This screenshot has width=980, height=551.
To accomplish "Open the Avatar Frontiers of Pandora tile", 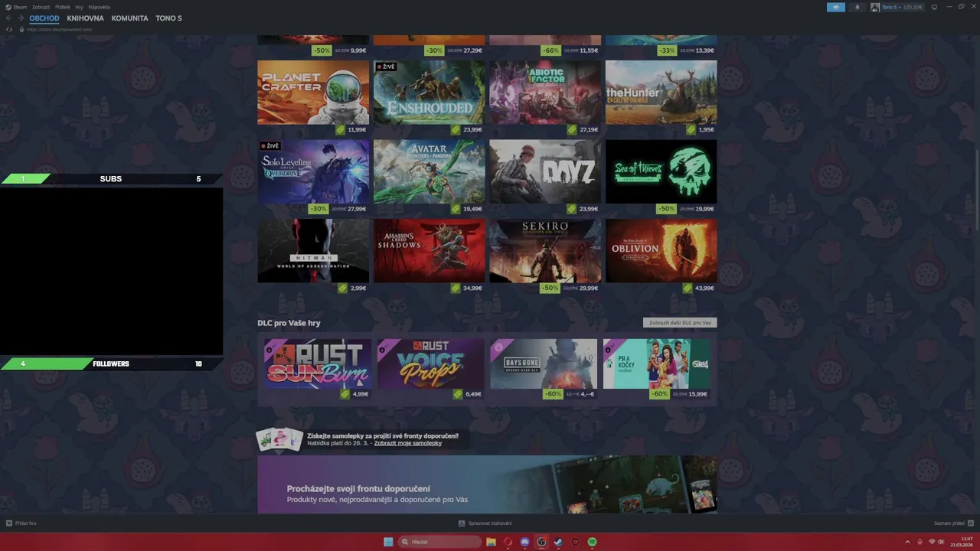I will point(430,171).
